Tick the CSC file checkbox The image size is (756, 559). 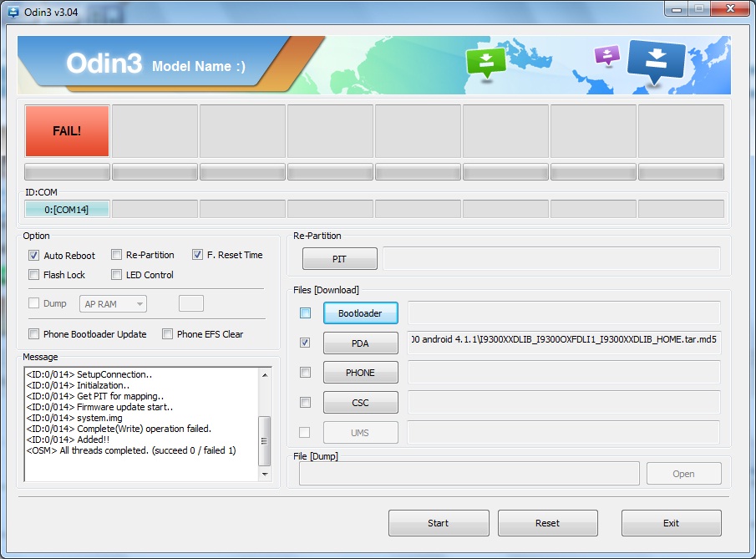305,402
